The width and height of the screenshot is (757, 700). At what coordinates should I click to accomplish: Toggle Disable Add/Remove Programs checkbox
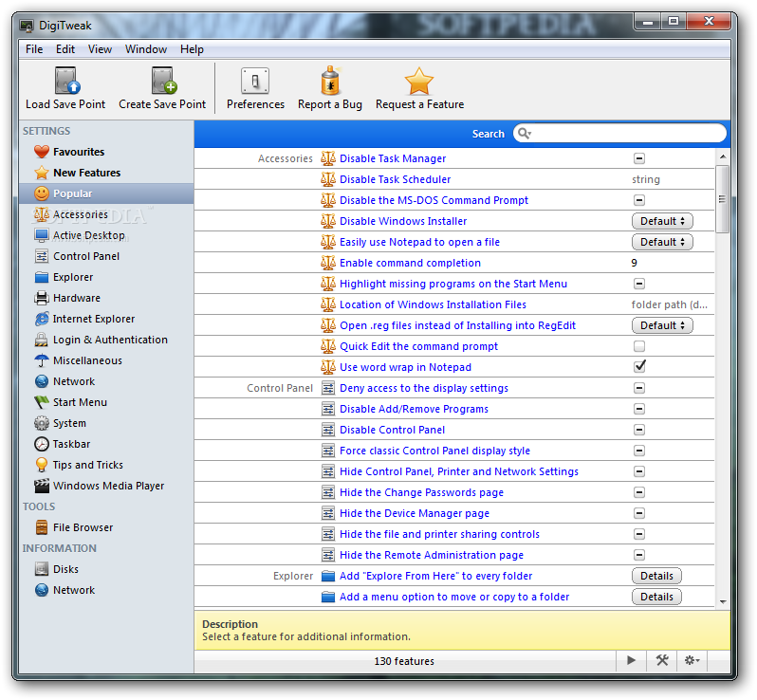(639, 409)
